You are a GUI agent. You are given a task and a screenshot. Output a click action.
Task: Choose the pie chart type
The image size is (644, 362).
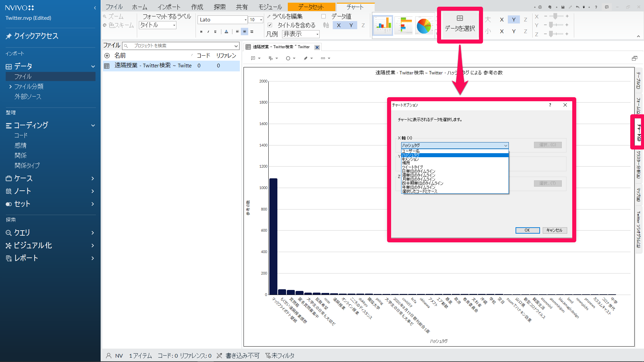[x=424, y=25]
